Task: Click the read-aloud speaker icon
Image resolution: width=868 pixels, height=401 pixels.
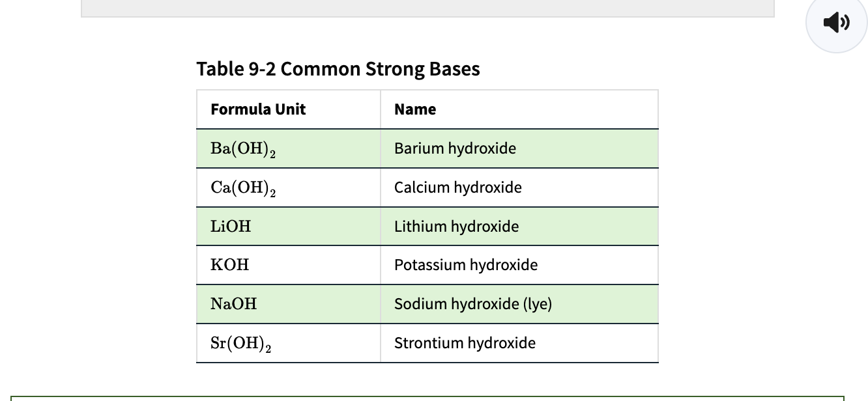Action: point(836,23)
